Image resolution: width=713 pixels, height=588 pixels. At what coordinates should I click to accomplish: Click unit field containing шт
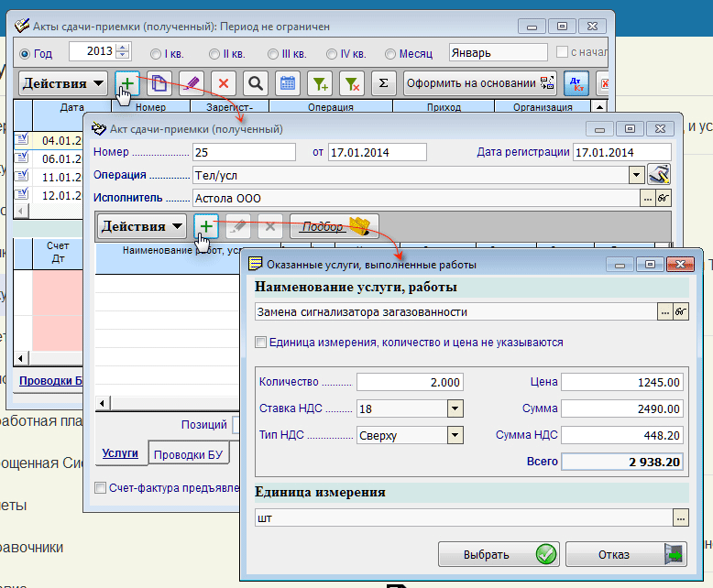(464, 518)
